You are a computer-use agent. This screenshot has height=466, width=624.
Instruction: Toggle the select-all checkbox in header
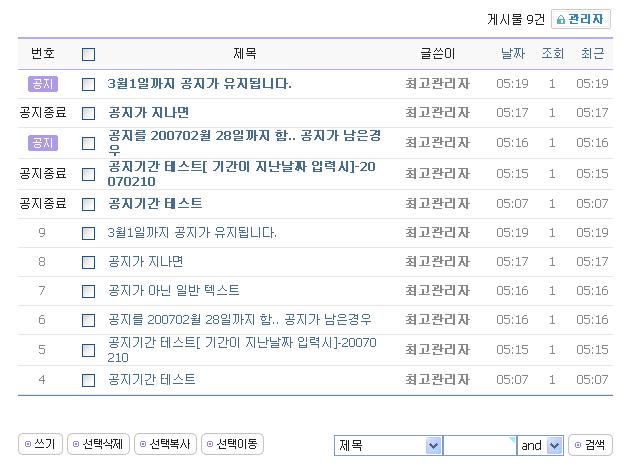88,54
